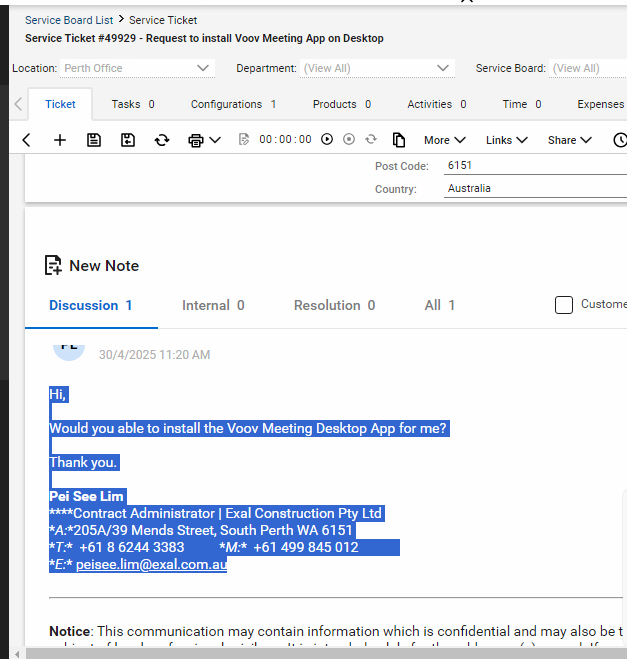This screenshot has height=659, width=627.
Task: Click the copy ticket documents icon
Action: click(x=399, y=140)
